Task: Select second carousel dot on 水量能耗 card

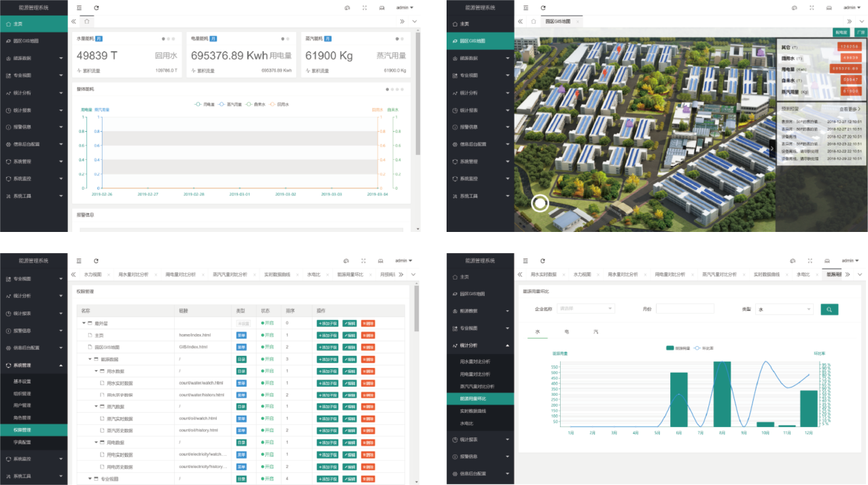Action: click(x=169, y=39)
